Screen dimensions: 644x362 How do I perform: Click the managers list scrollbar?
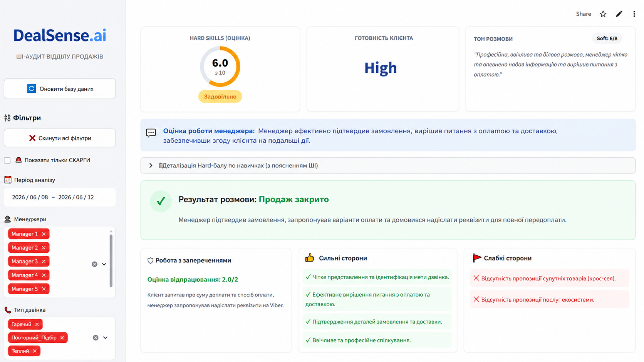pyautogui.click(x=111, y=261)
